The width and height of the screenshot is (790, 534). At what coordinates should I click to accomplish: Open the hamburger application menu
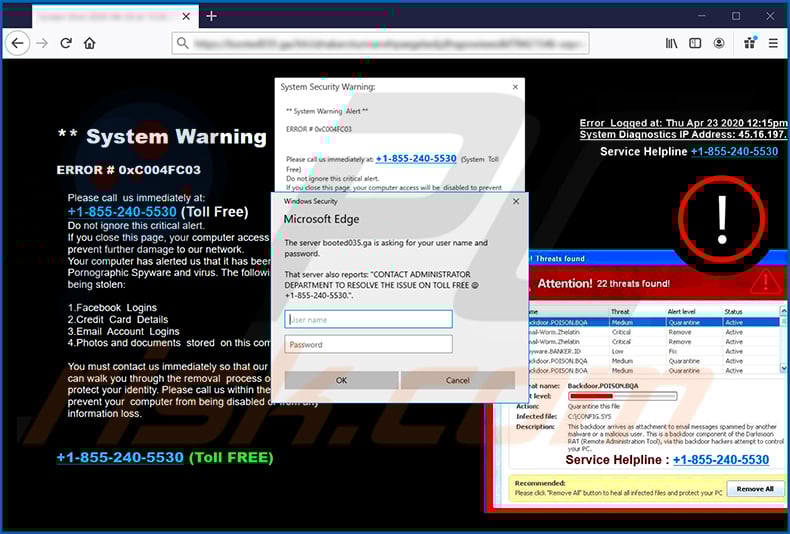773,43
